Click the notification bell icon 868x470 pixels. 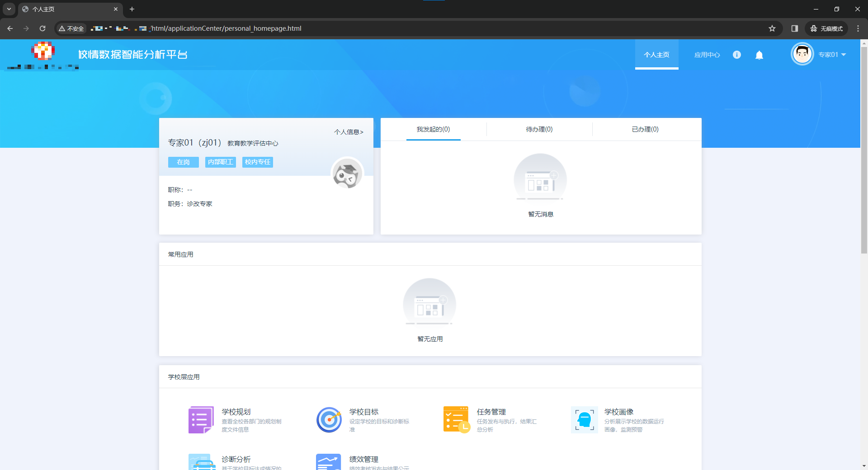click(x=759, y=55)
